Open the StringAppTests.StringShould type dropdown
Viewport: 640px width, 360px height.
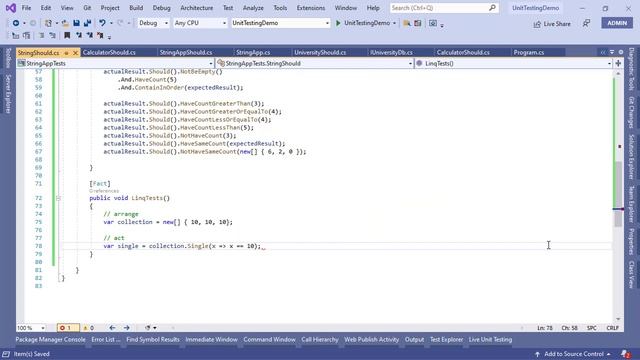[x=314, y=63]
